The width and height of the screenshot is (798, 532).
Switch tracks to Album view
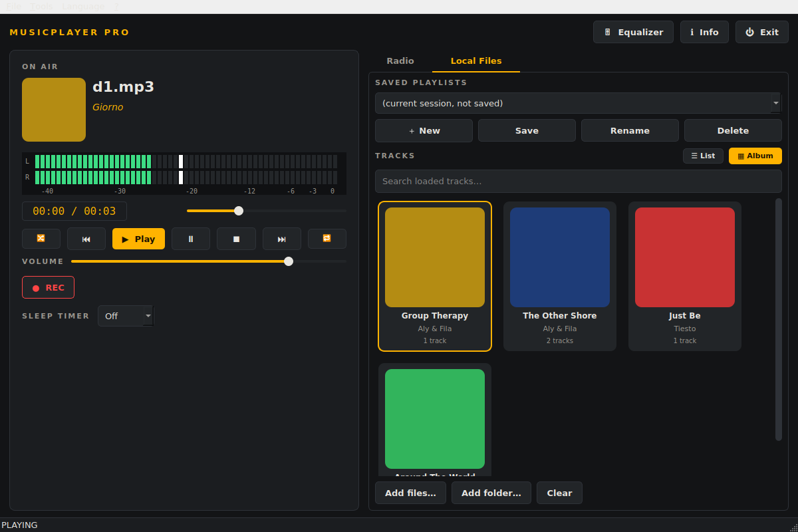point(755,156)
